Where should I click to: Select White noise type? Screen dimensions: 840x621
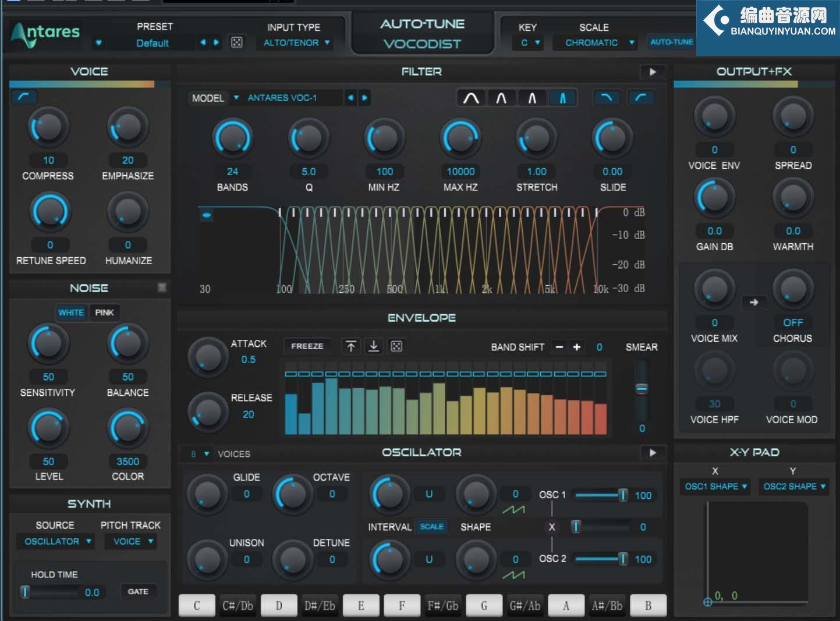71,313
